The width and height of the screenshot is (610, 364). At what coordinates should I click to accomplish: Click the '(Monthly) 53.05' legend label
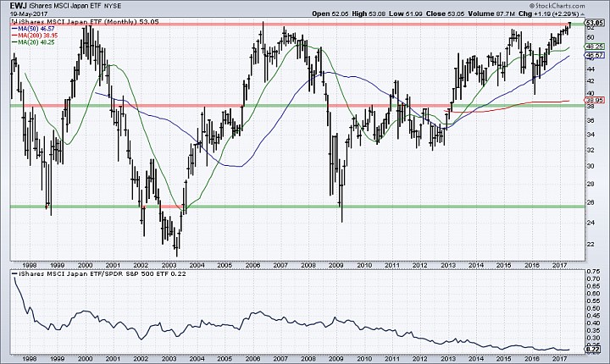point(131,22)
